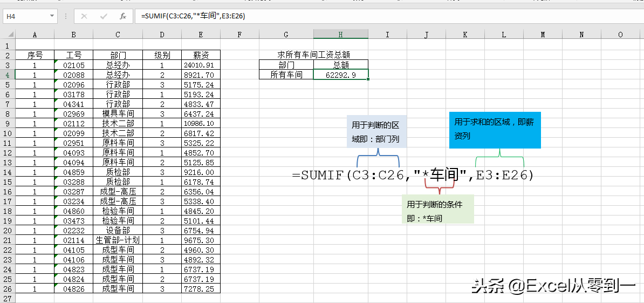Select column L header

[504, 35]
